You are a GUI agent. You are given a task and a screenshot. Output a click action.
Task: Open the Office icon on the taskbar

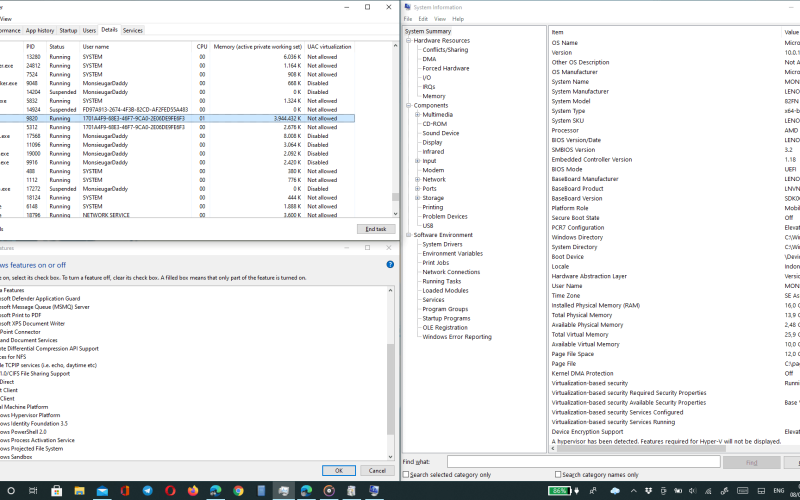pos(125,491)
